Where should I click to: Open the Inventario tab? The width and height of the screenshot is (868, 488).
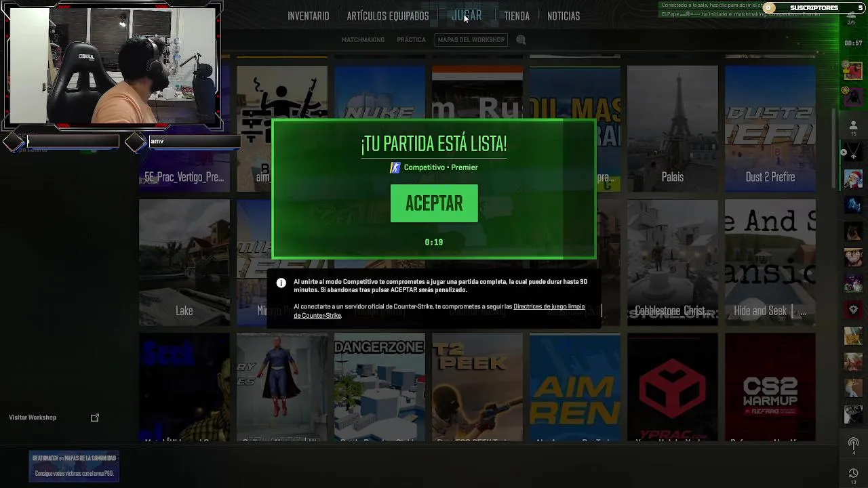point(308,16)
